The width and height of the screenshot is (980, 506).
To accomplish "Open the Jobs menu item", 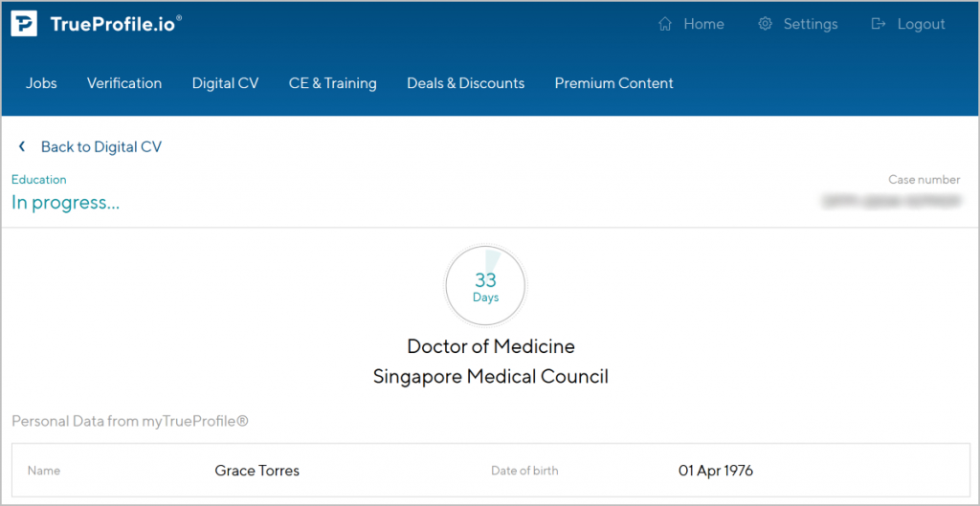I will 41,83.
